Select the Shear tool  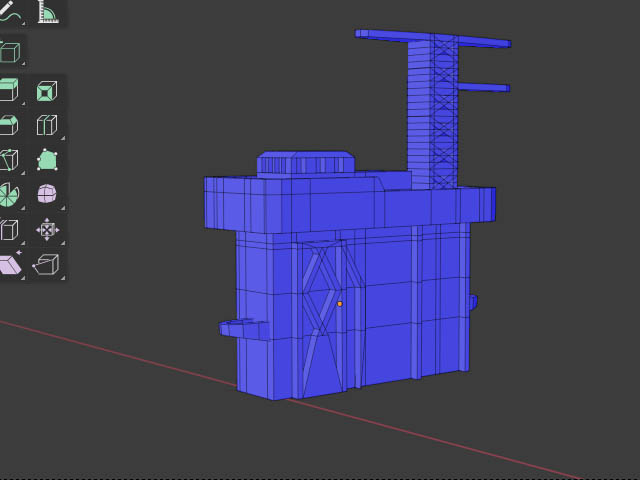(x=9, y=264)
